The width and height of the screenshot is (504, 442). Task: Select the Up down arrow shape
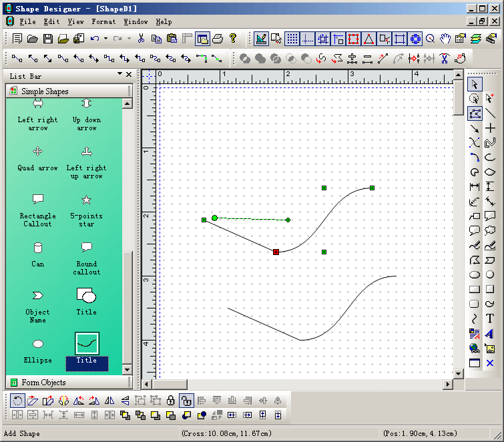pos(87,115)
